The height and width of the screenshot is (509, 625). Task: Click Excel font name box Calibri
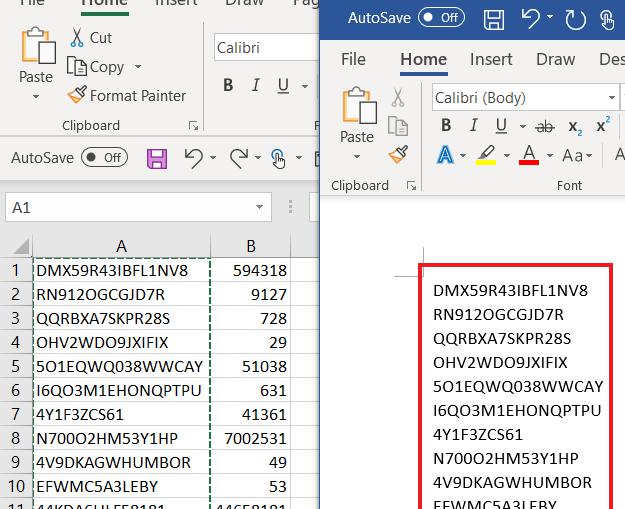pos(266,47)
